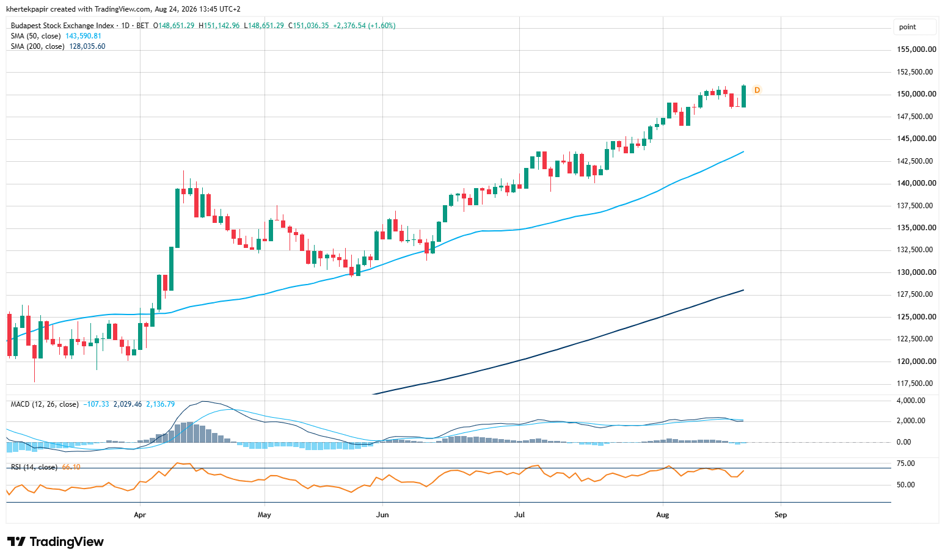Click the Apr label on the time axis

140,515
